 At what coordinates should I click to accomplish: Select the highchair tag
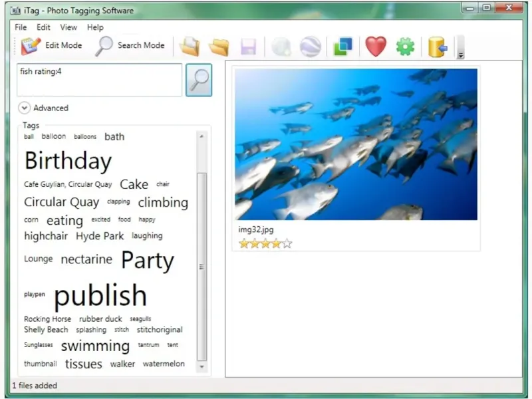[x=46, y=236]
